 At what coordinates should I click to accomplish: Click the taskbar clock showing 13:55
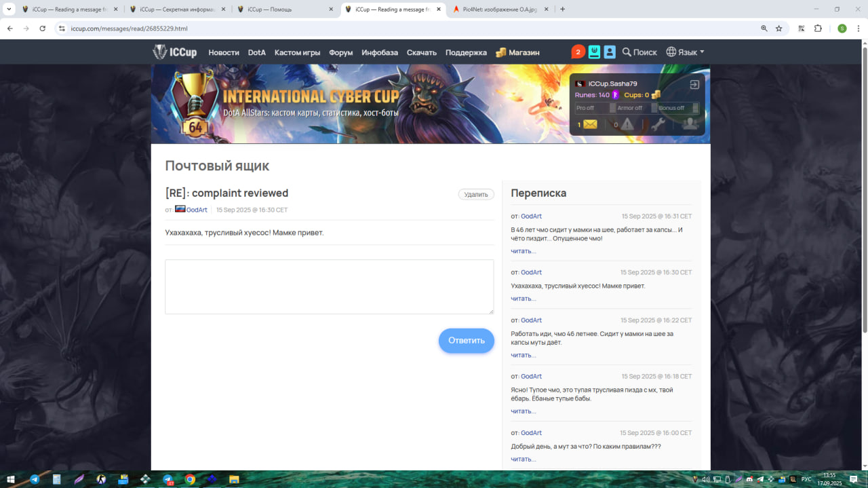[829, 479]
